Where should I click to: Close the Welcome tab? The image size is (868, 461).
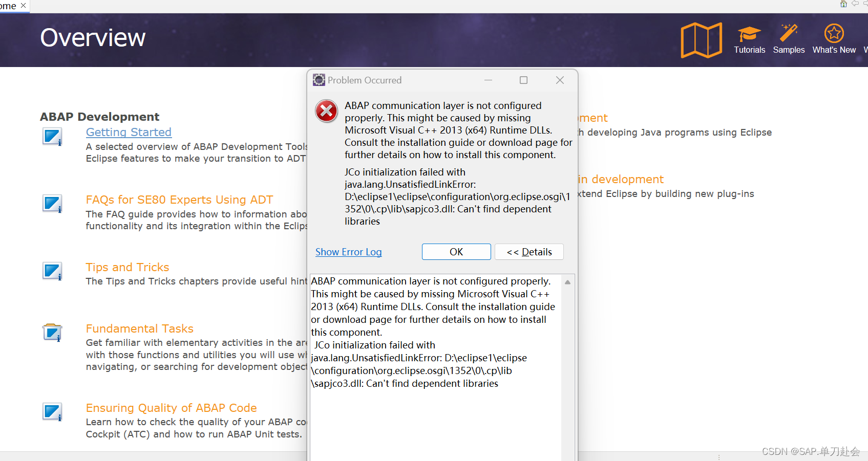point(23,6)
